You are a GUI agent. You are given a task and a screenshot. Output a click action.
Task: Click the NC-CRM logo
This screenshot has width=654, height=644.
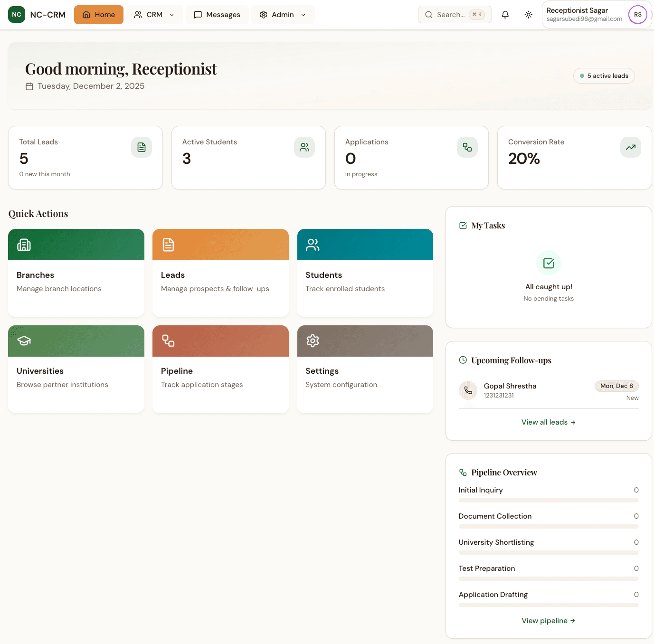point(37,14)
